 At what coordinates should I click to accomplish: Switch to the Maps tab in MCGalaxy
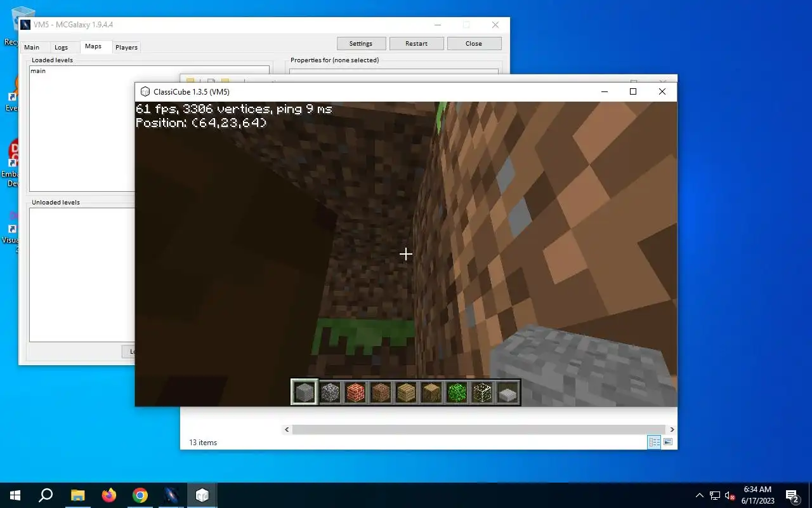tap(93, 46)
